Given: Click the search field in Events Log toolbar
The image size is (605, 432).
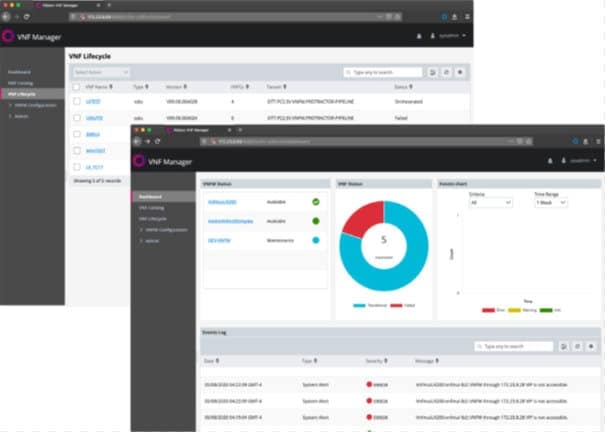Looking at the screenshot, I should (514, 346).
